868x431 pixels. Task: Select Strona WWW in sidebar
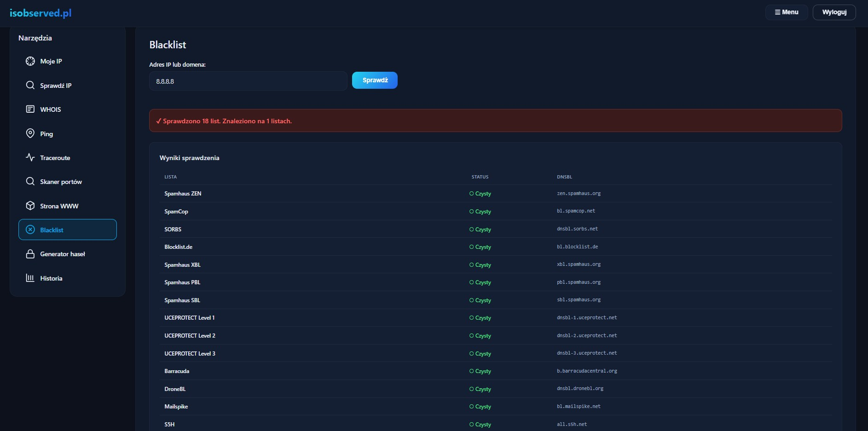click(x=68, y=206)
